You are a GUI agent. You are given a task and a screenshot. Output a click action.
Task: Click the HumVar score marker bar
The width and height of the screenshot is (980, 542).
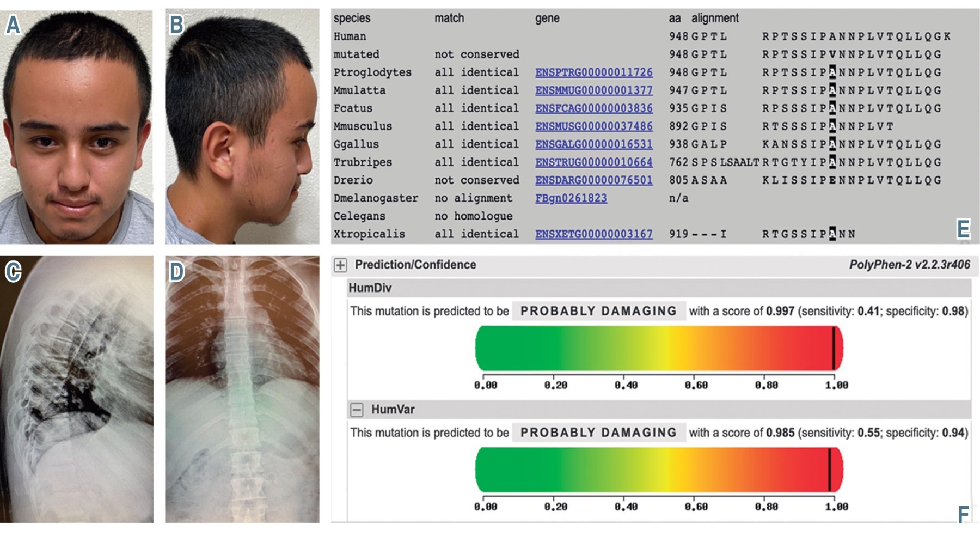(829, 470)
